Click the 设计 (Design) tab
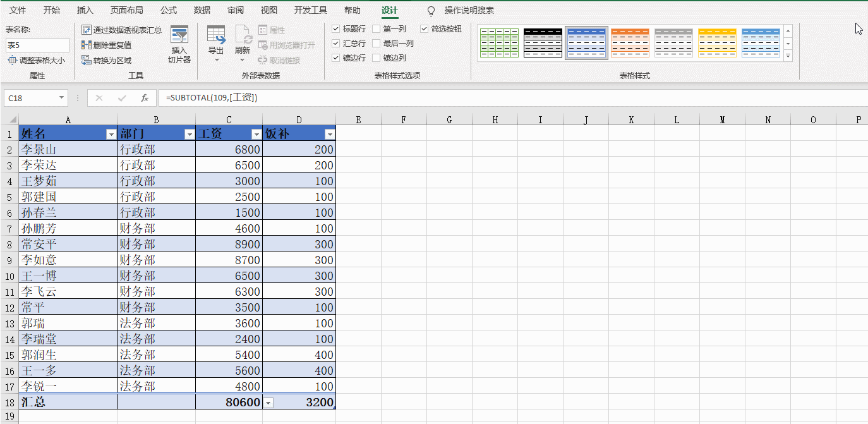The image size is (868, 424). (390, 11)
